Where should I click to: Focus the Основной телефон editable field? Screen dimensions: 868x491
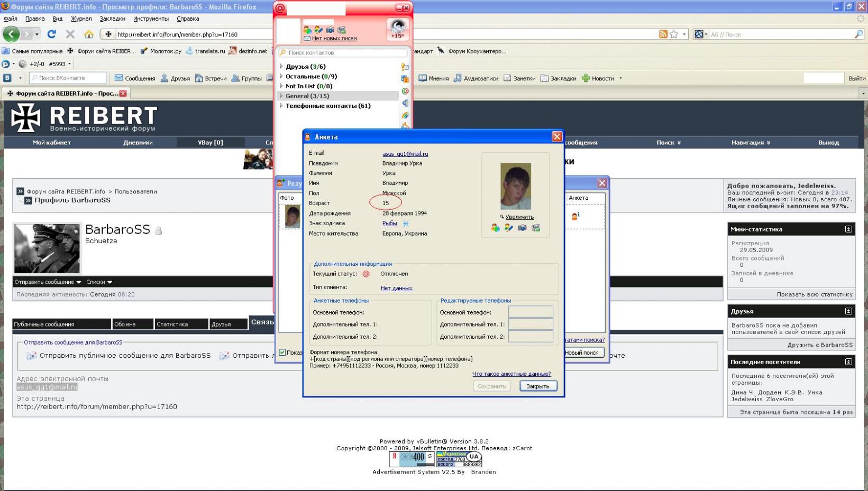tap(531, 312)
